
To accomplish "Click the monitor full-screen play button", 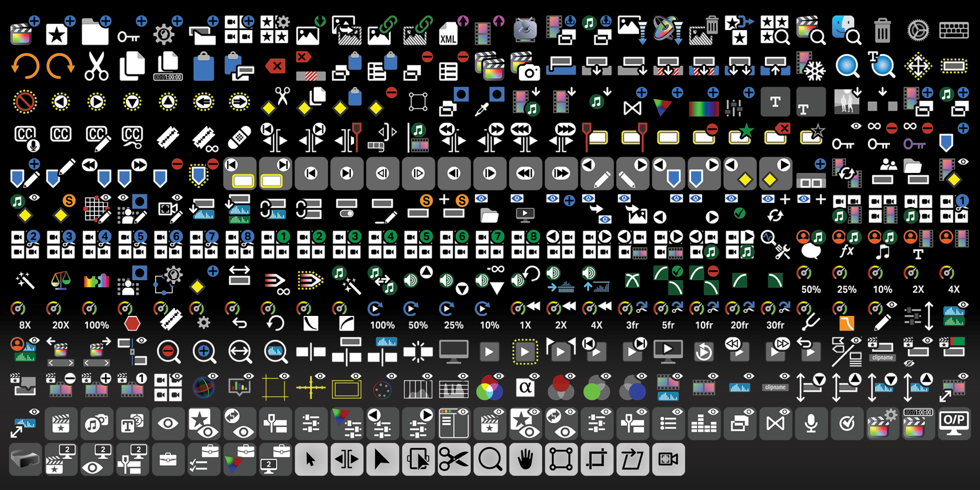I will point(668,351).
